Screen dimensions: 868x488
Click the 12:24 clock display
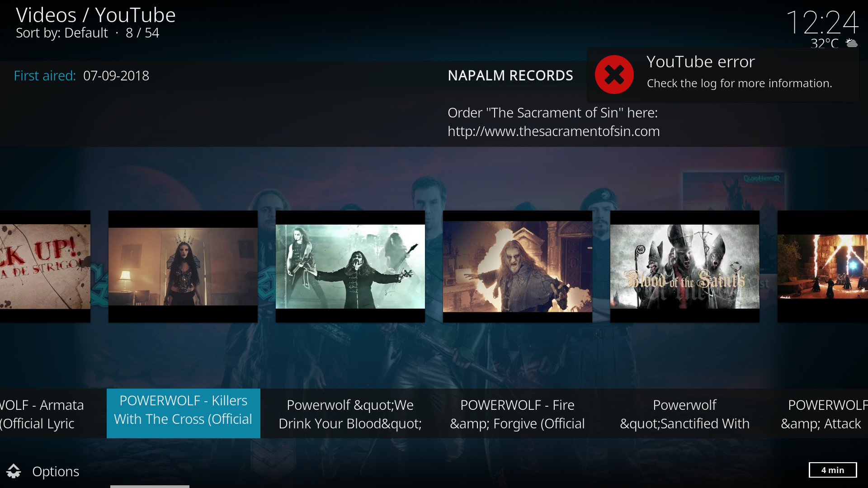pos(822,22)
